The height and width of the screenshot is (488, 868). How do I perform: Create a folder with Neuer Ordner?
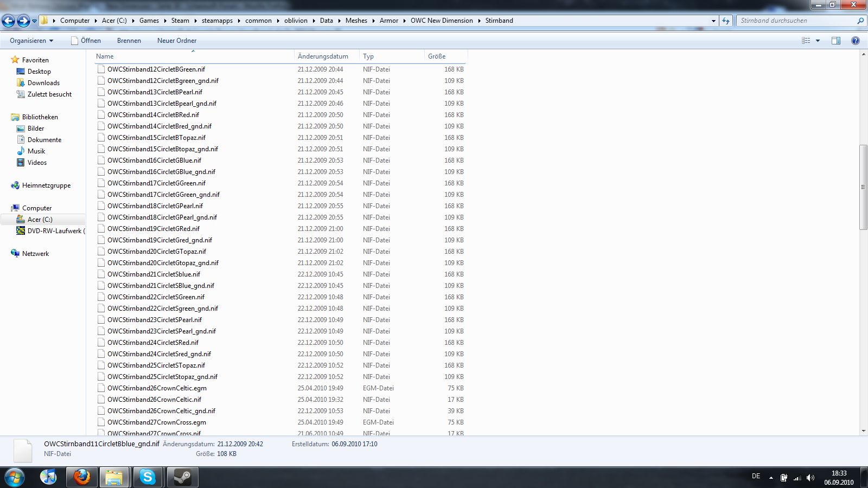177,41
